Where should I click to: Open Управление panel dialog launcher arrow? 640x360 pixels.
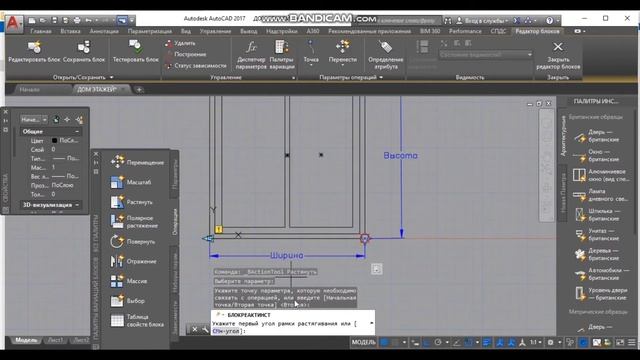tap(293, 78)
